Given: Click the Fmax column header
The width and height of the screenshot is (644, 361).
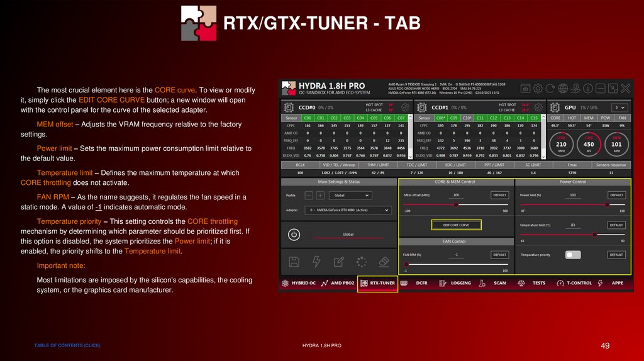Looking at the screenshot, I should [572, 165].
